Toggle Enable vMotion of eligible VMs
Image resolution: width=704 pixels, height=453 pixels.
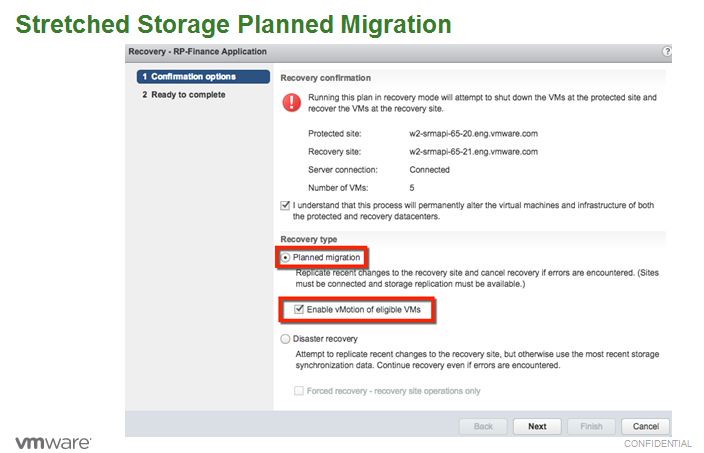pyautogui.click(x=299, y=311)
